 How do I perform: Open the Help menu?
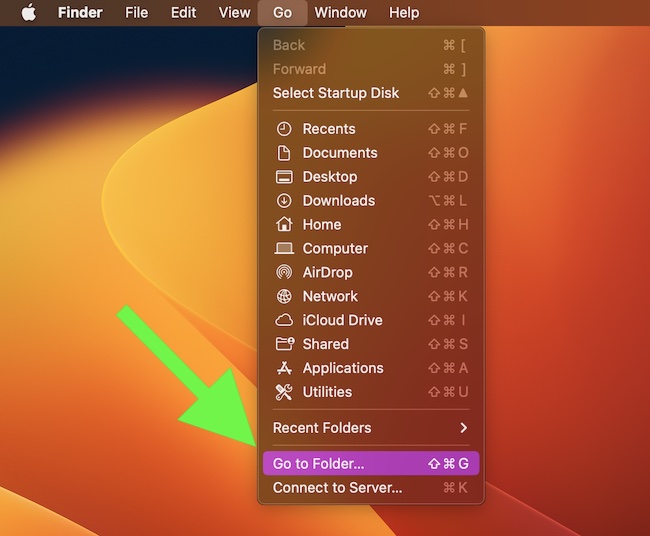click(404, 13)
